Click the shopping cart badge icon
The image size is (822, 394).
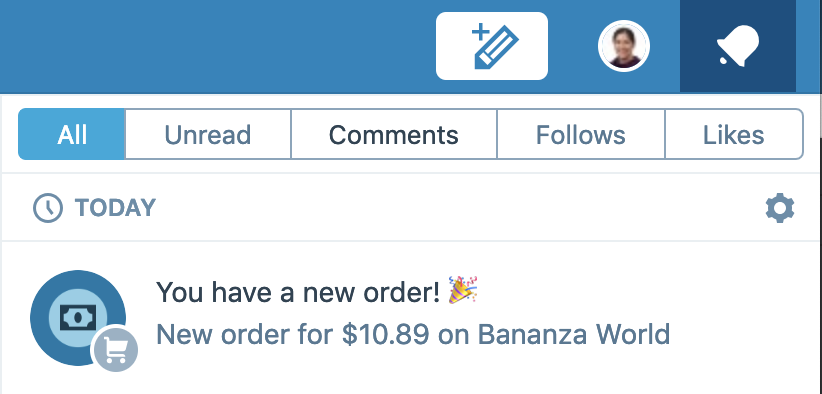pyautogui.click(x=115, y=349)
